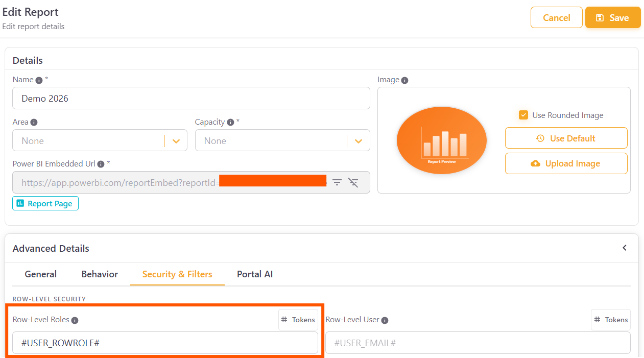Click the info icon beside Row-Level Roles
The image size is (644, 358).
point(75,320)
